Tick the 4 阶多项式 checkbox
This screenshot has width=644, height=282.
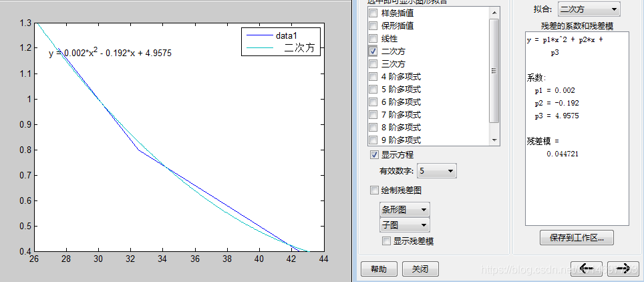tap(373, 77)
